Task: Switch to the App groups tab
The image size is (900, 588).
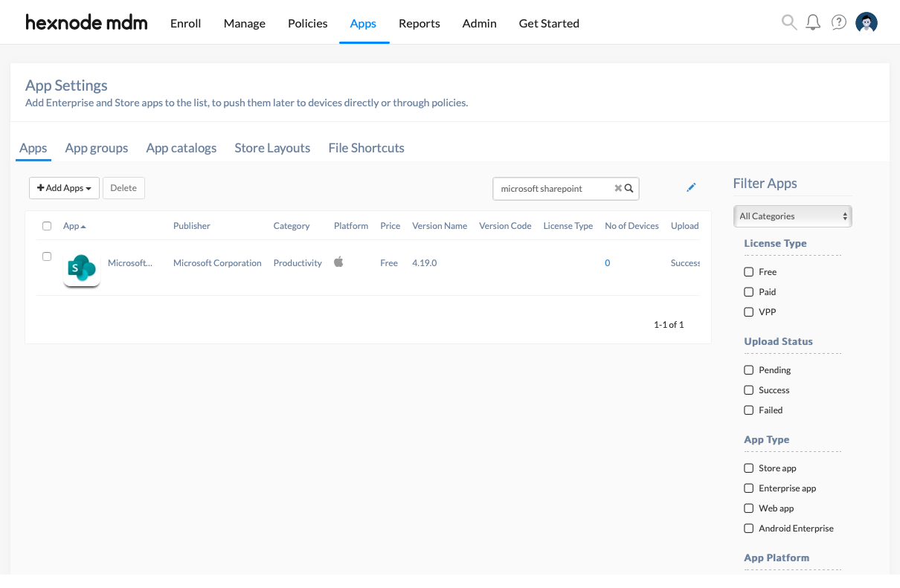Action: tap(97, 148)
